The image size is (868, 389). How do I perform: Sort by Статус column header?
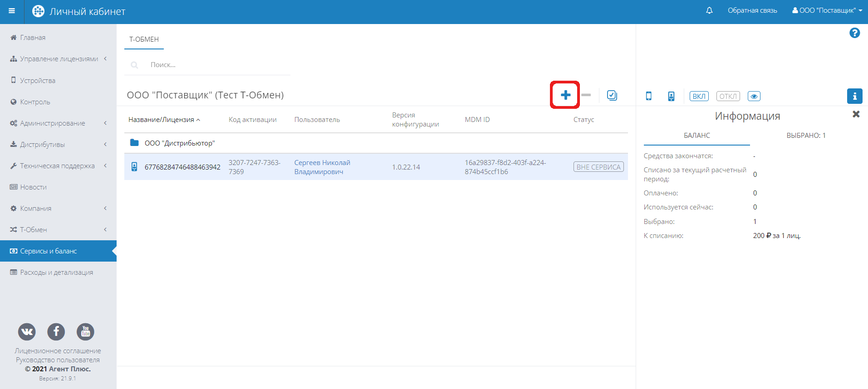pyautogui.click(x=584, y=120)
